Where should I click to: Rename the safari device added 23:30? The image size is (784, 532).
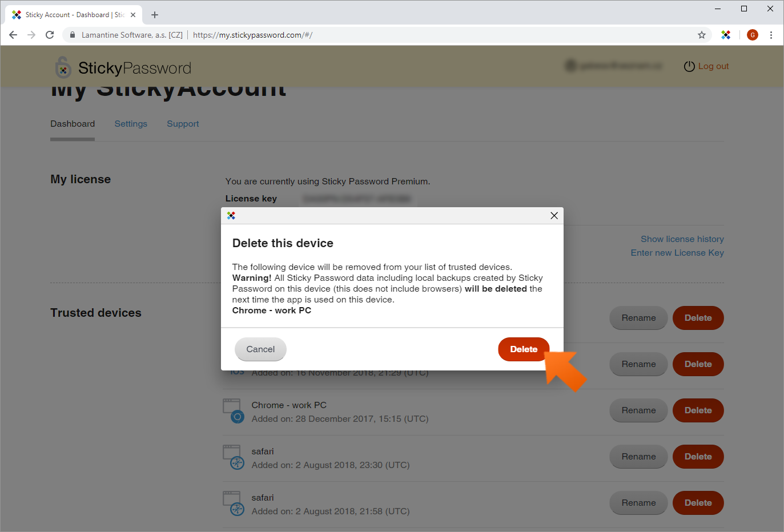tap(638, 457)
